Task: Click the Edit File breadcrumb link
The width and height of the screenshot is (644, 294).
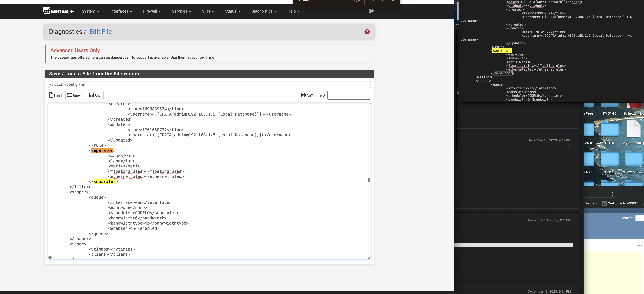Action: (x=101, y=31)
